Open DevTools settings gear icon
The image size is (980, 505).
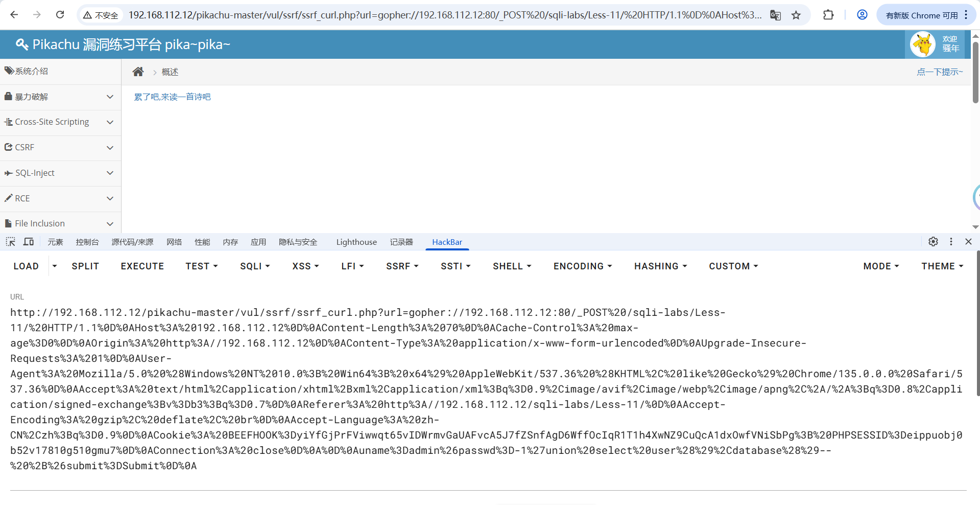(933, 242)
